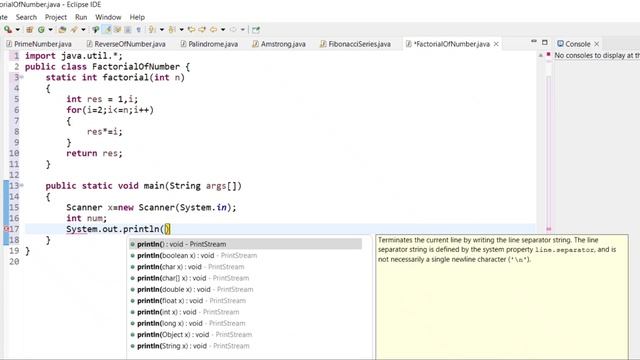Open the Back history dropdown arrow
This screenshot has width=640, height=360.
pyautogui.click(x=223, y=29)
